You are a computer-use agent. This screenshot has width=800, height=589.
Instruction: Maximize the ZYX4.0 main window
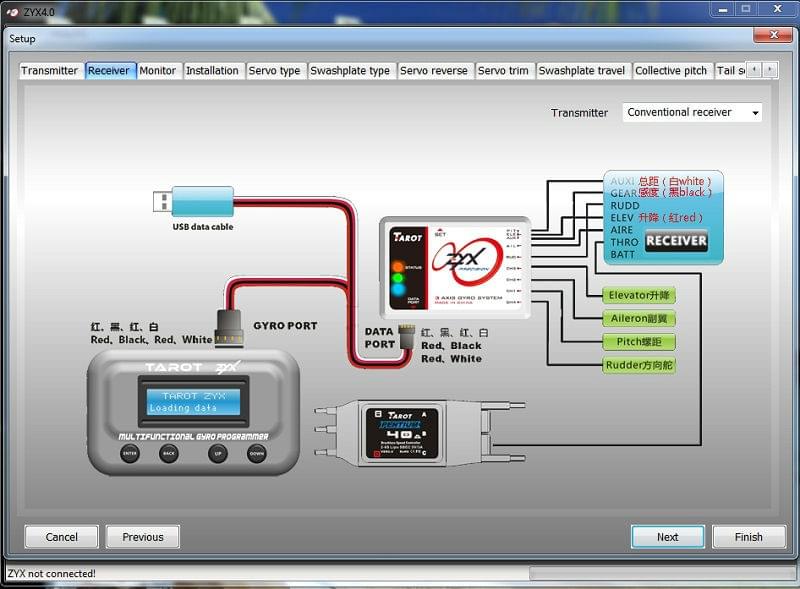(x=746, y=9)
